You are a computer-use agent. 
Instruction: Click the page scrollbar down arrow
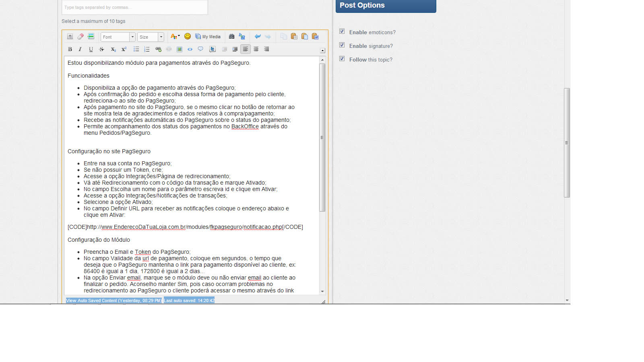pos(567,300)
